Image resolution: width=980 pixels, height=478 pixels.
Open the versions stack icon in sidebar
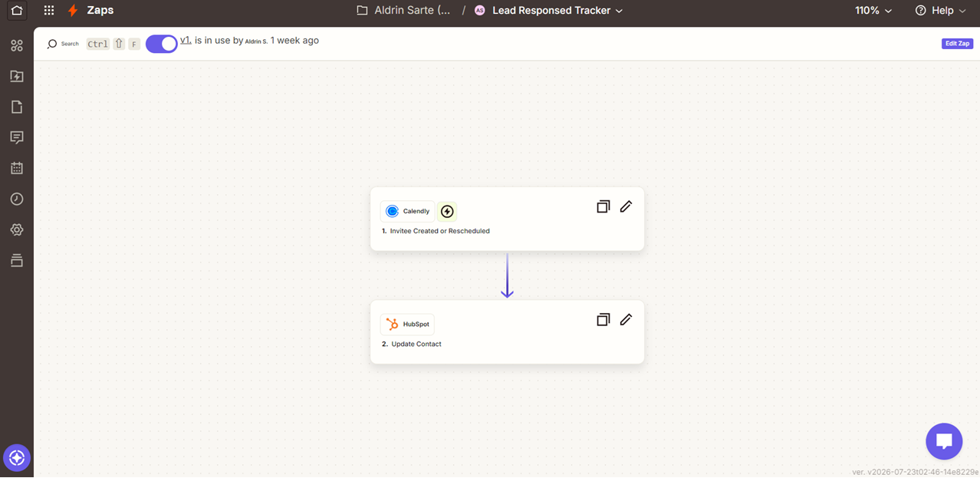tap(17, 260)
